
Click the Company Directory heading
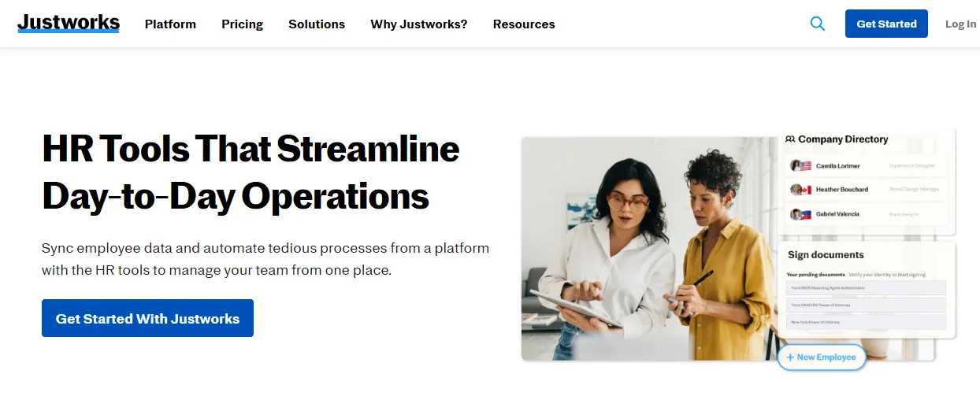843,139
